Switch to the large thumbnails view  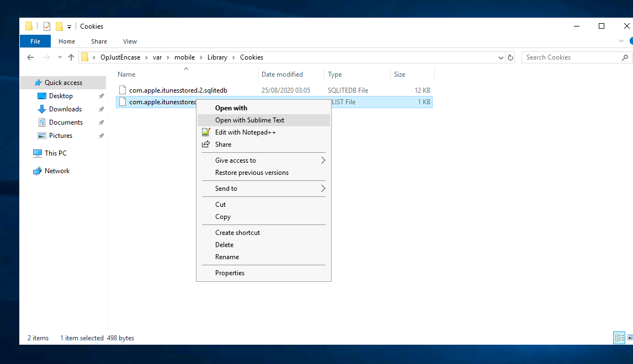(630, 338)
